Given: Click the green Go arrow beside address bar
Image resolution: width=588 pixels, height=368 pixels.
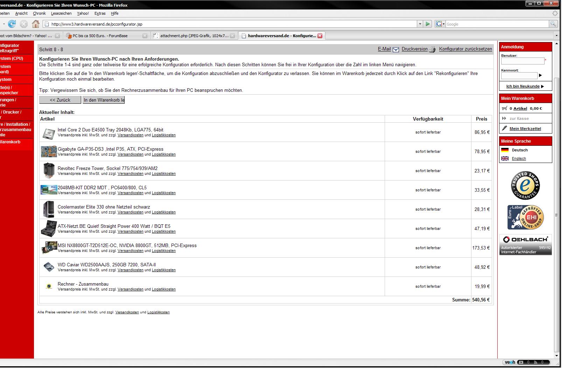Looking at the screenshot, I should (x=428, y=24).
